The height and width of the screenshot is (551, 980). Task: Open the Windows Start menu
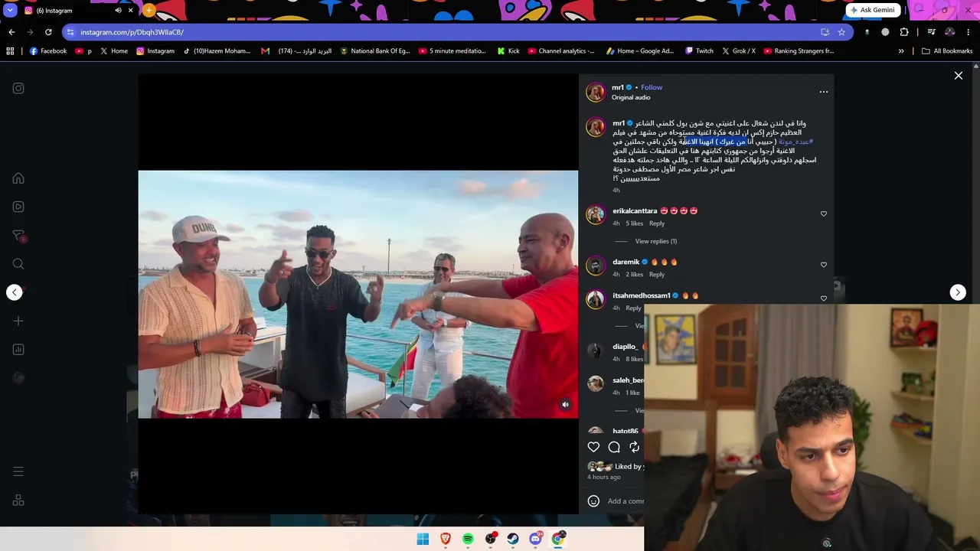[423, 539]
